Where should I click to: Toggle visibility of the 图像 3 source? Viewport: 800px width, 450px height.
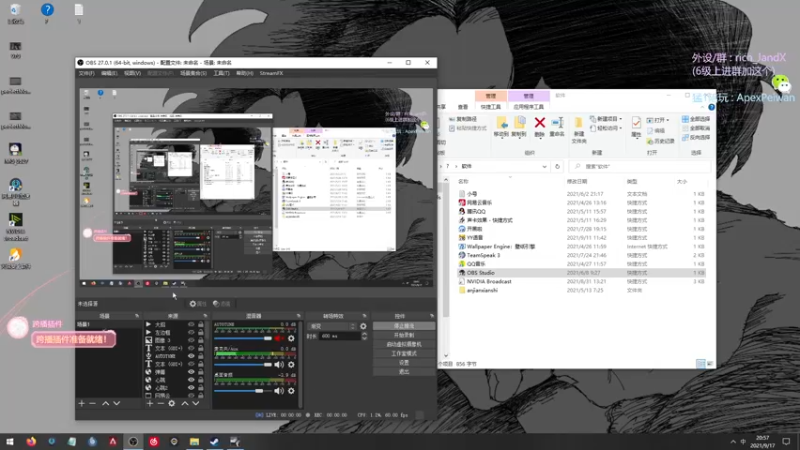[x=191, y=340]
